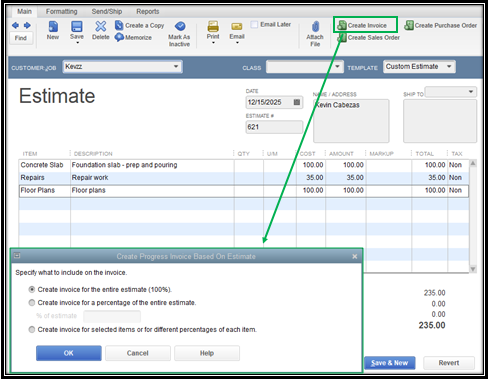Select create invoice for entire estimate (100%)

tap(32, 289)
